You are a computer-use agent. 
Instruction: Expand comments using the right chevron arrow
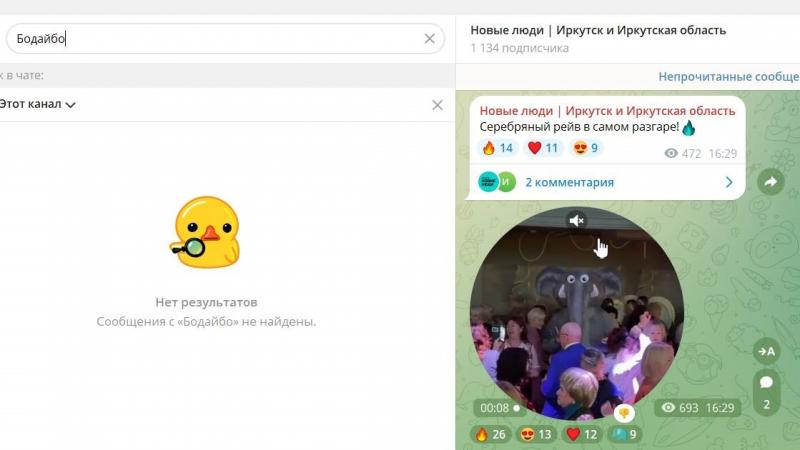click(x=729, y=182)
